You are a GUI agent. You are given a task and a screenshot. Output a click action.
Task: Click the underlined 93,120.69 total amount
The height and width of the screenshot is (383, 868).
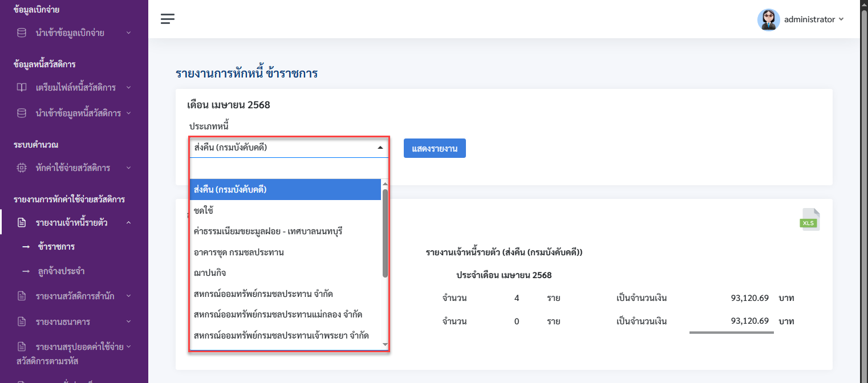[x=750, y=321]
